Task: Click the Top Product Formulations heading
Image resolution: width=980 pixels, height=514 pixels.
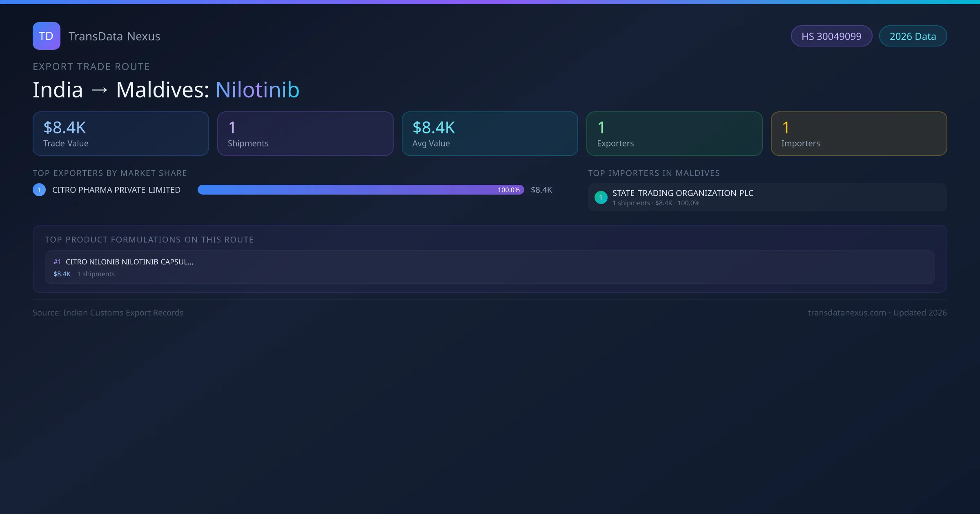Action: coord(149,239)
